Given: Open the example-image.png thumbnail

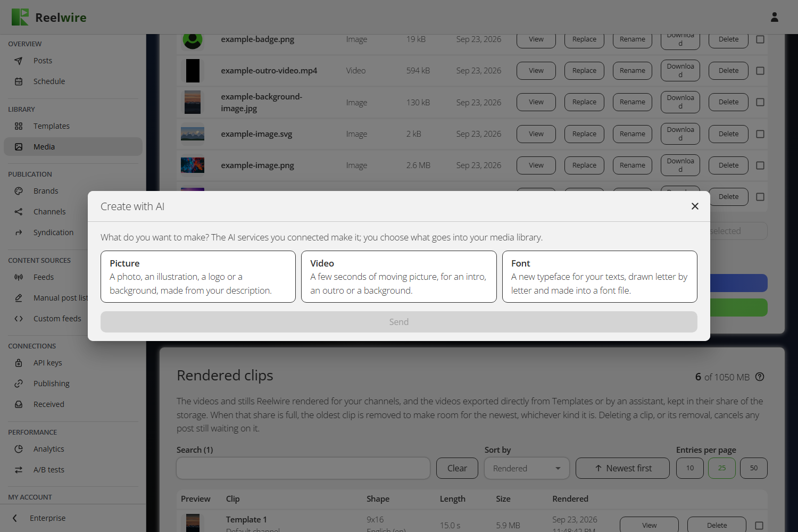Looking at the screenshot, I should 193,165.
